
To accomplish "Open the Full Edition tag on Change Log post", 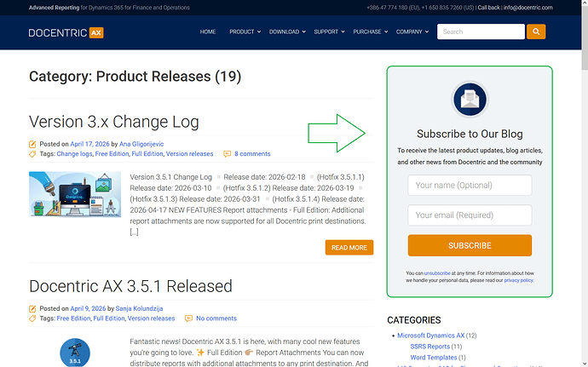I will (147, 154).
